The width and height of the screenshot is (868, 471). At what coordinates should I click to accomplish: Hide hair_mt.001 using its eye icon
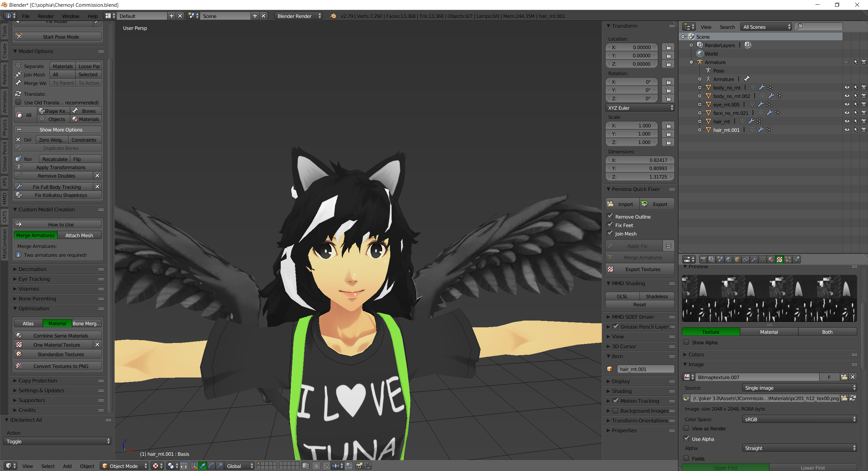[x=847, y=130]
